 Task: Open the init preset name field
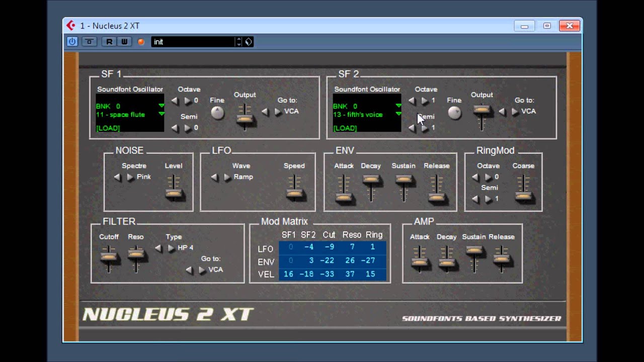[193, 42]
